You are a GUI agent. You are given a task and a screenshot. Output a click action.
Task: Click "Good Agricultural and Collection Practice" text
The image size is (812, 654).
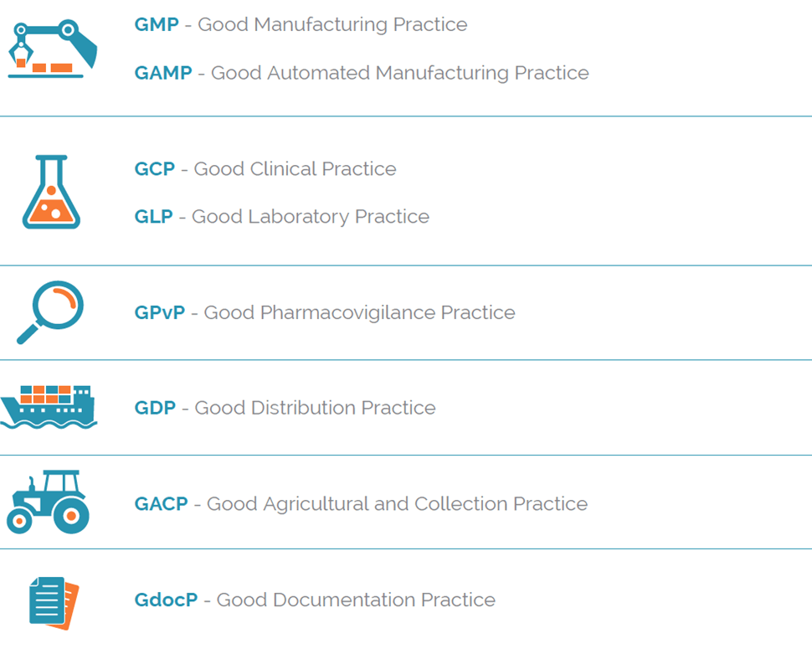tap(397, 504)
